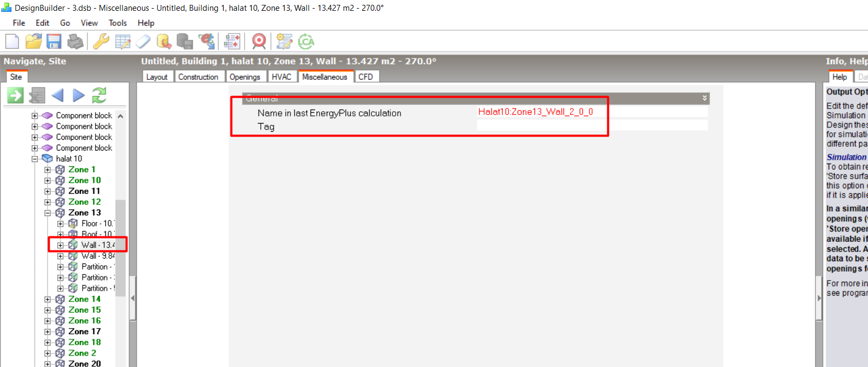Collapse the General section with the chevron
This screenshot has width=868, height=367.
tap(704, 98)
